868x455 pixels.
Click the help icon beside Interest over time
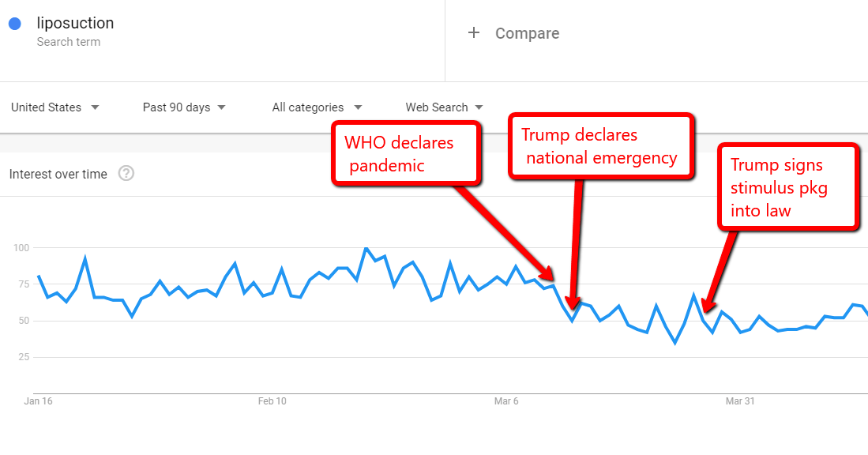(x=126, y=174)
